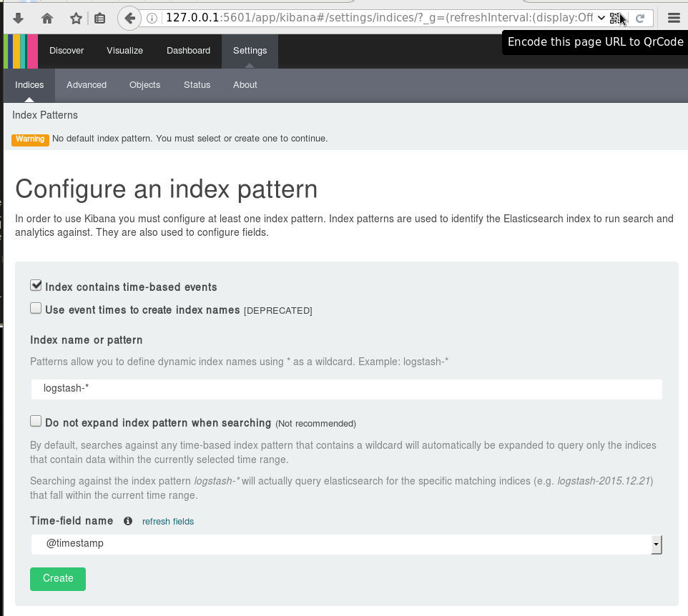Click the browser downloads arrow icon
The height and width of the screenshot is (616, 688).
(x=18, y=18)
